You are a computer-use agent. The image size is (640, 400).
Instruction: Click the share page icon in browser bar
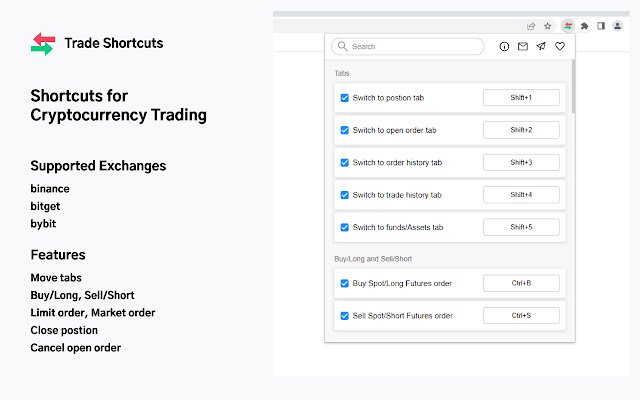pos(531,27)
